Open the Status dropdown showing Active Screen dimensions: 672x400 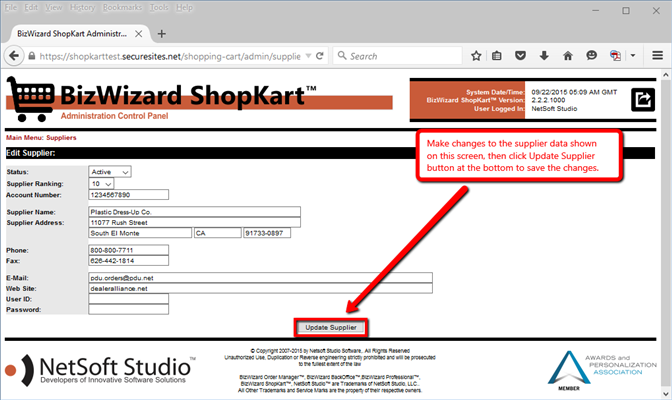tap(110, 171)
